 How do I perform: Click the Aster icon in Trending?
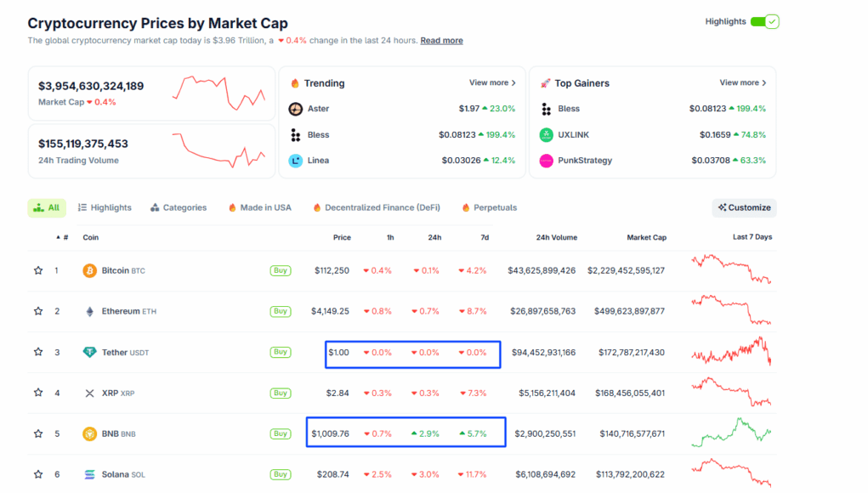(296, 109)
